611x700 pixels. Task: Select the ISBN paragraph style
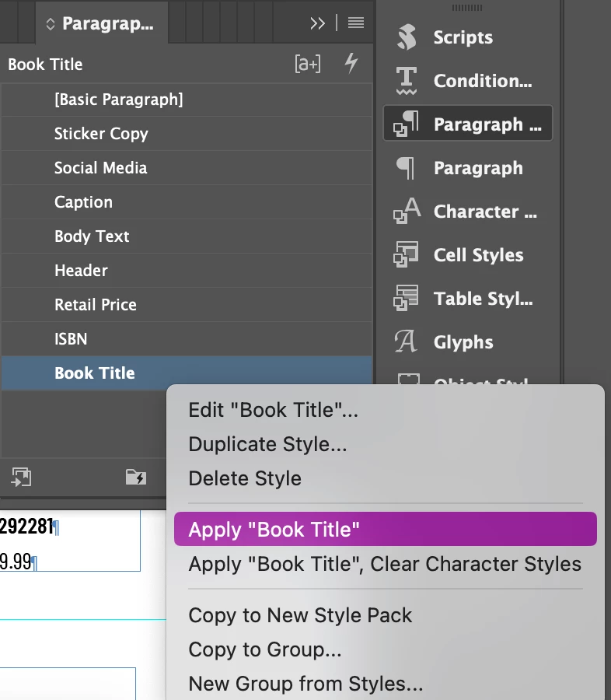coord(187,339)
